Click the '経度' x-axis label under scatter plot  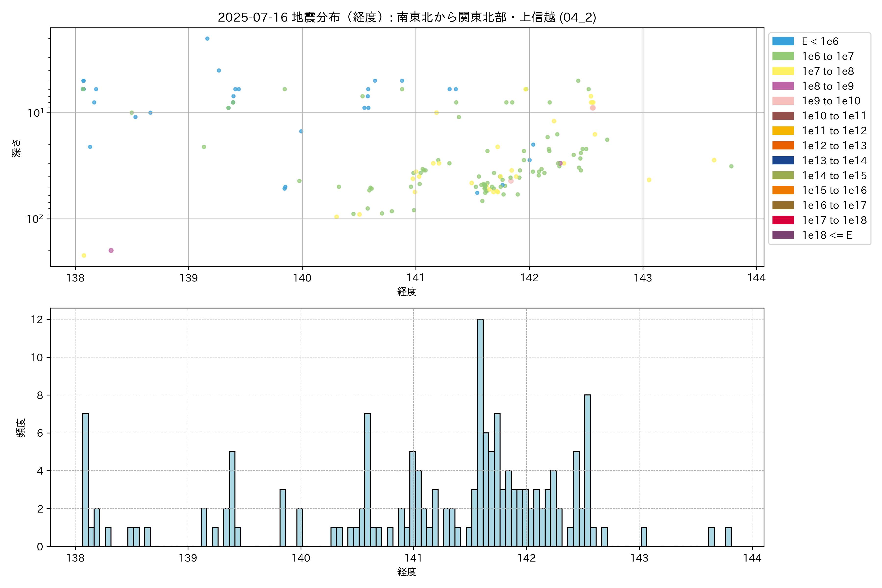point(407,291)
